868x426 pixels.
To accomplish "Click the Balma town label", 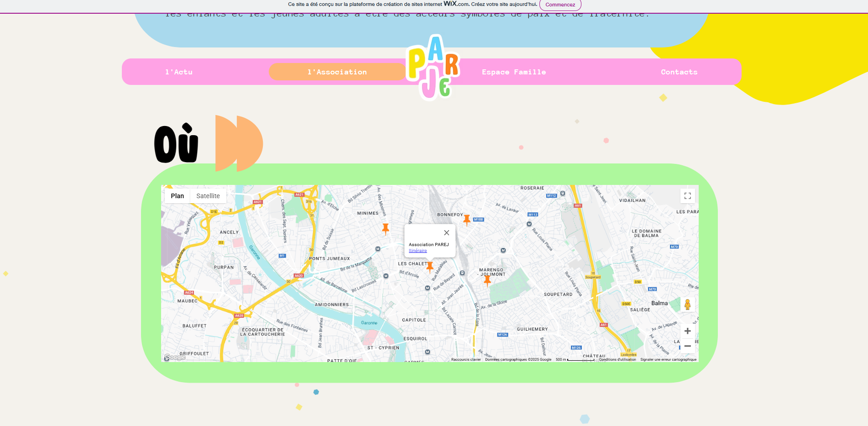I will coord(659,303).
